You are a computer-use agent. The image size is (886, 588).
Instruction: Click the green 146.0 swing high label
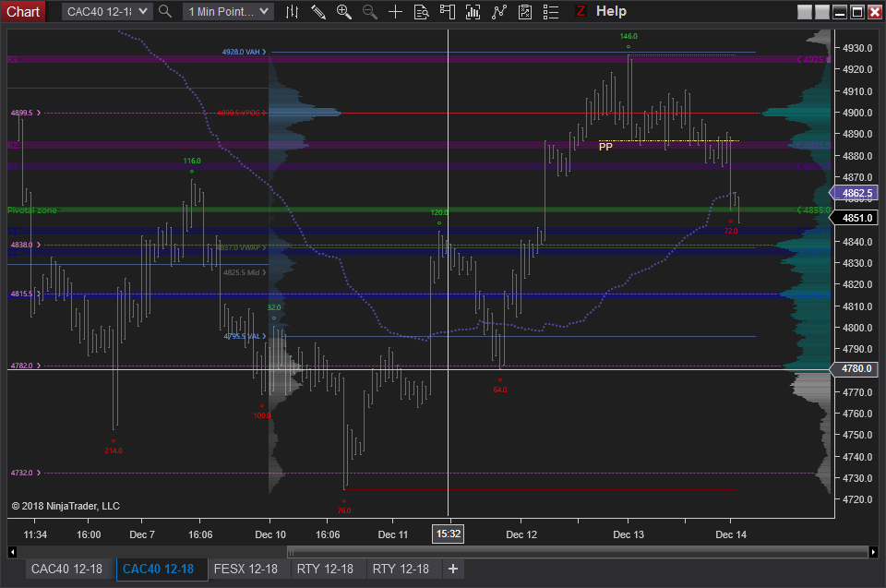point(629,36)
